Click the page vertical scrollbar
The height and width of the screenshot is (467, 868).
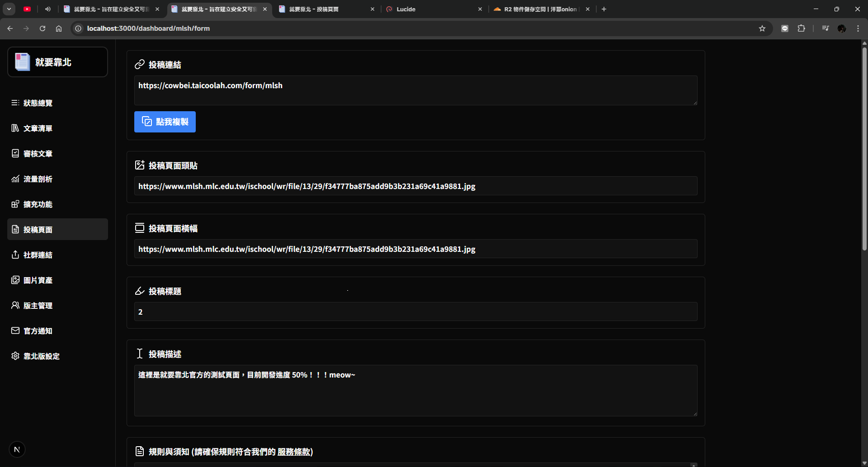coord(864,149)
